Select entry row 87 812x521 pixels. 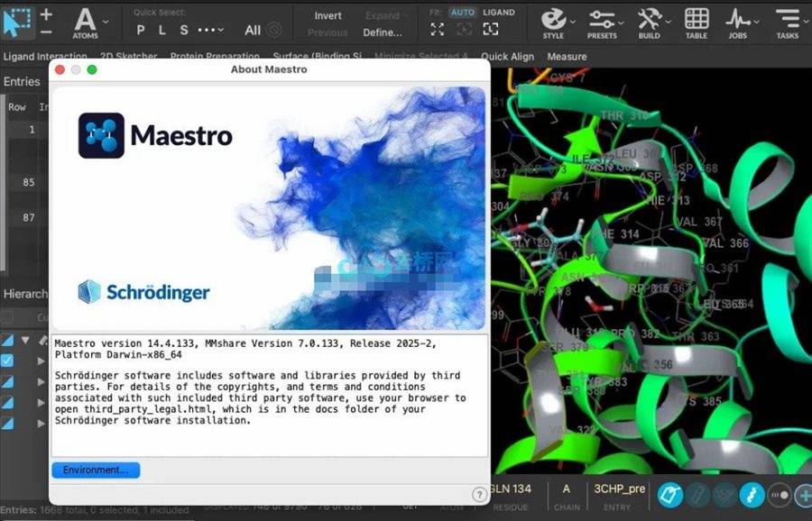pyautogui.click(x=29, y=217)
